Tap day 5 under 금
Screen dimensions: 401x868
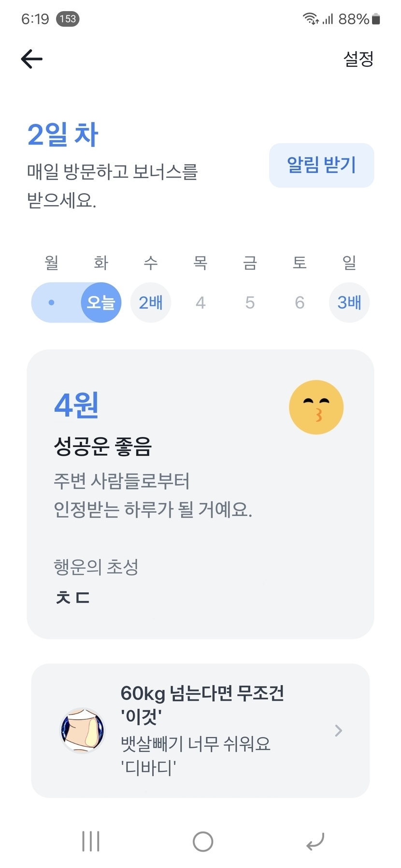click(250, 303)
